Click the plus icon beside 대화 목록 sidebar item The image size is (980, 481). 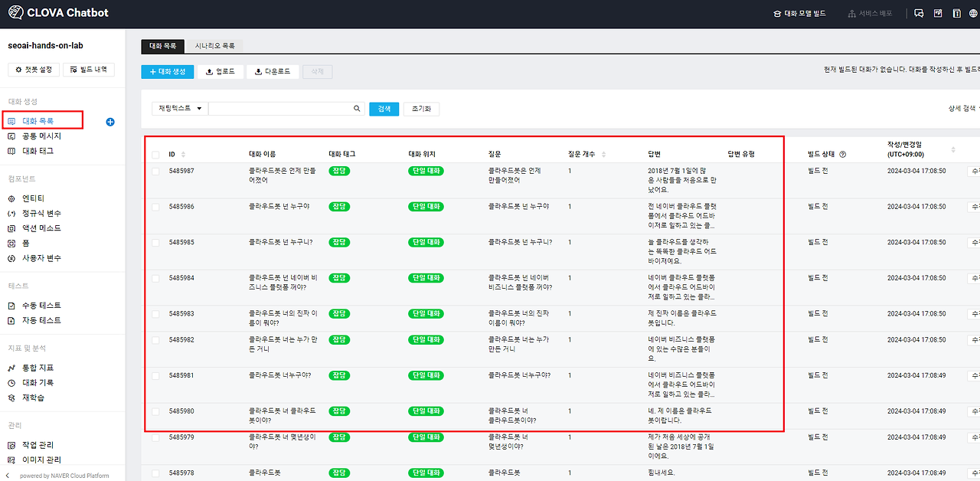tap(110, 121)
